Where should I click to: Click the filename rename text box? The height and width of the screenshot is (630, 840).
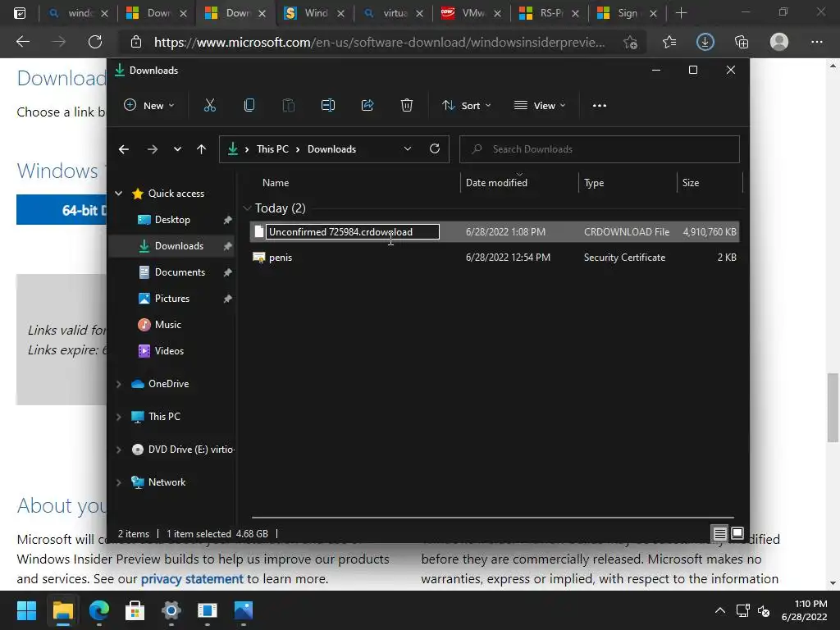353,232
